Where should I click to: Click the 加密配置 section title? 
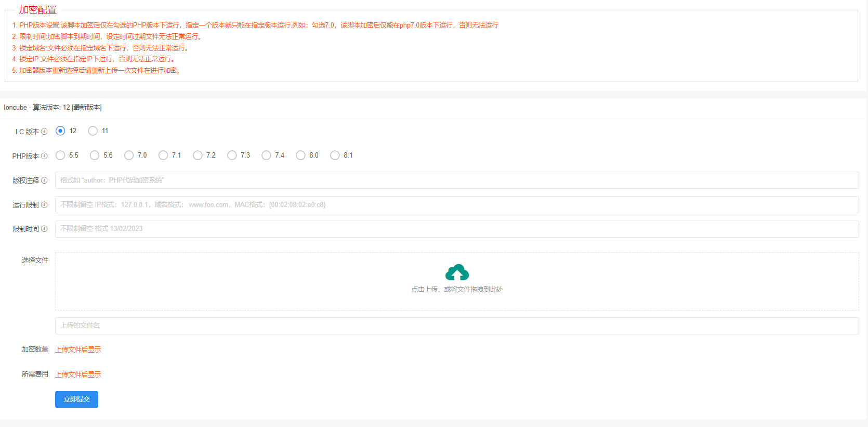click(37, 10)
